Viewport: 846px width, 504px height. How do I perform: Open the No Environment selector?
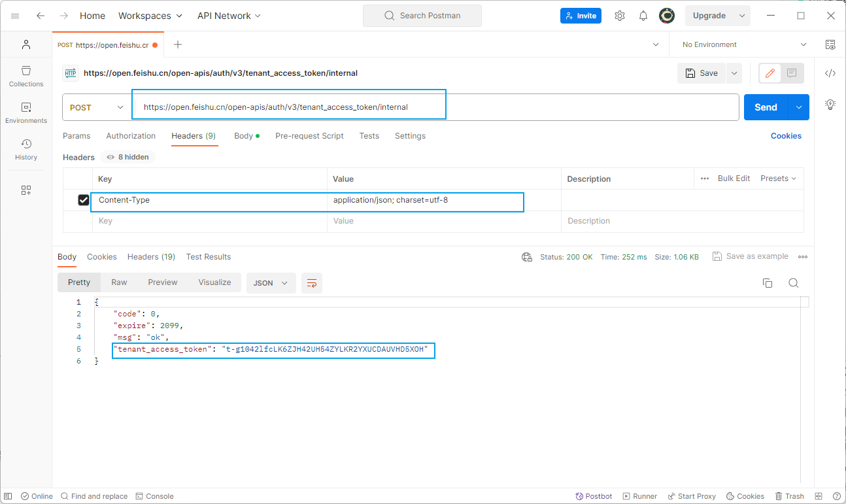pos(745,44)
